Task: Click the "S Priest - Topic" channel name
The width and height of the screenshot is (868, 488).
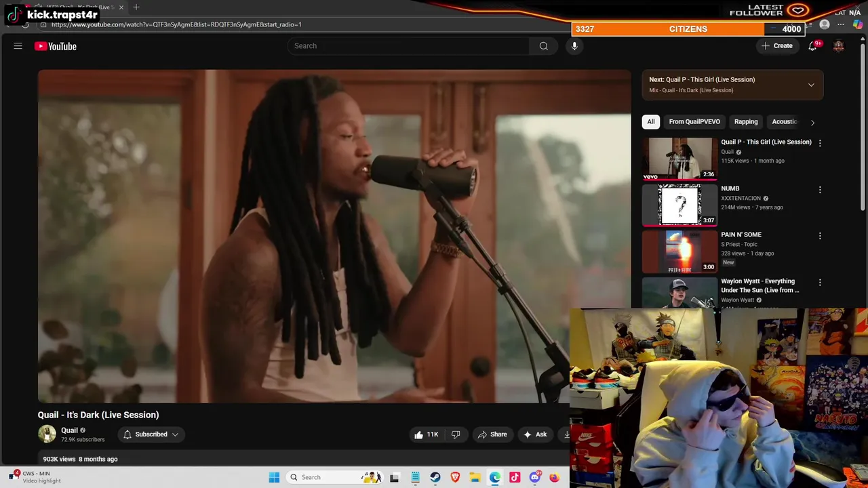Action: (x=739, y=244)
